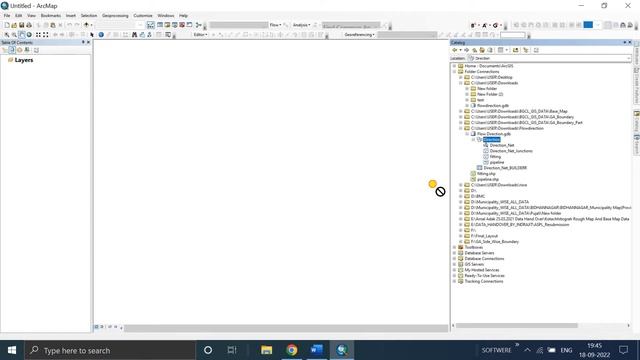Open the Windows menu
The image size is (640, 360).
pyautogui.click(x=166, y=16)
